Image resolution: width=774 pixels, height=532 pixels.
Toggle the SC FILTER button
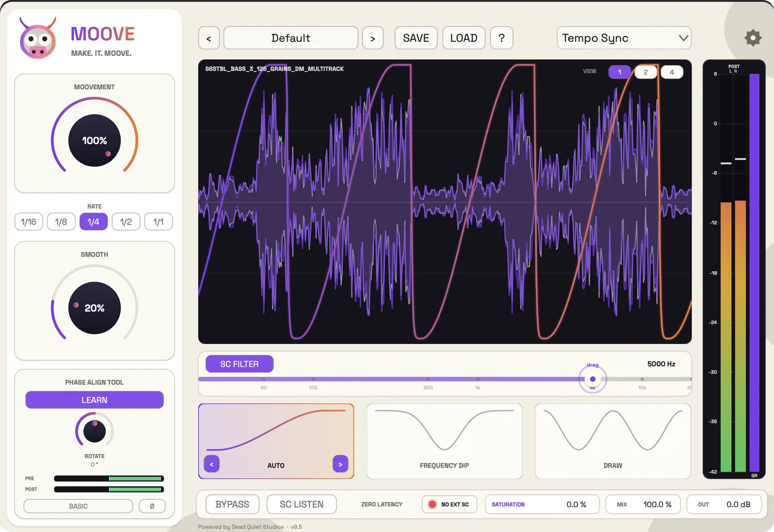pos(239,364)
